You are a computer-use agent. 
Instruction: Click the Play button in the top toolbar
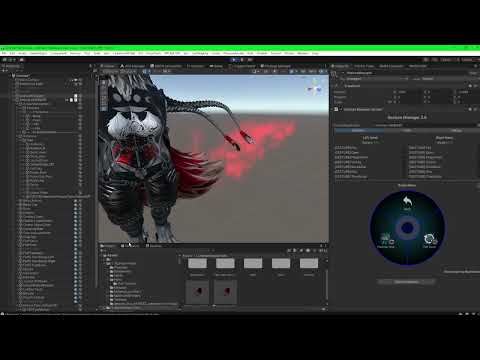click(x=234, y=60)
